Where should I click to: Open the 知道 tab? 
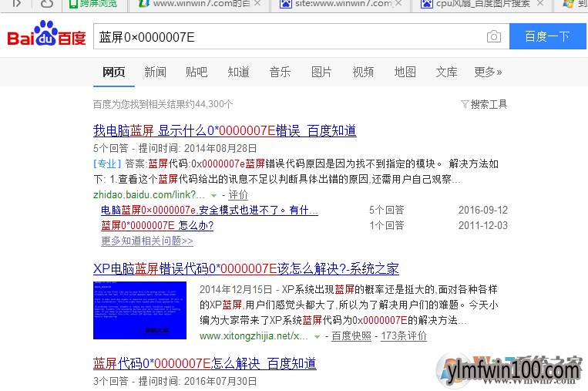click(x=238, y=72)
